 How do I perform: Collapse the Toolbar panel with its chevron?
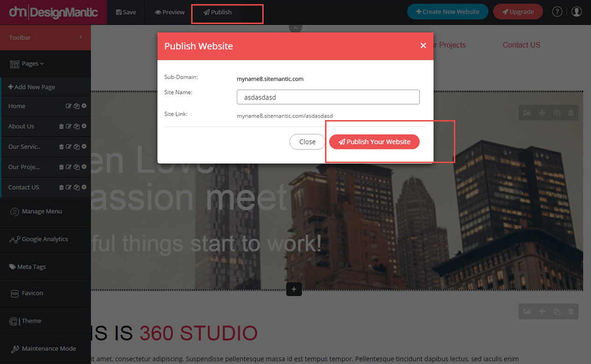pyautogui.click(x=80, y=37)
